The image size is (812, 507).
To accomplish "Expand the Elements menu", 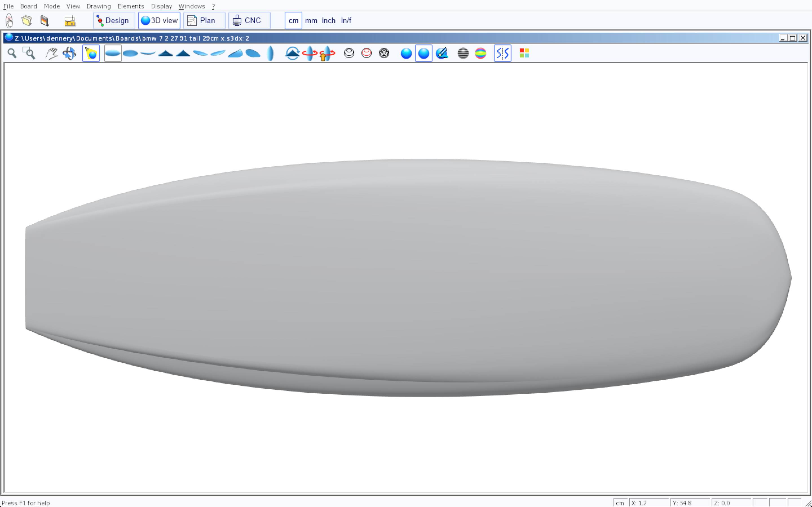I will pyautogui.click(x=131, y=6).
